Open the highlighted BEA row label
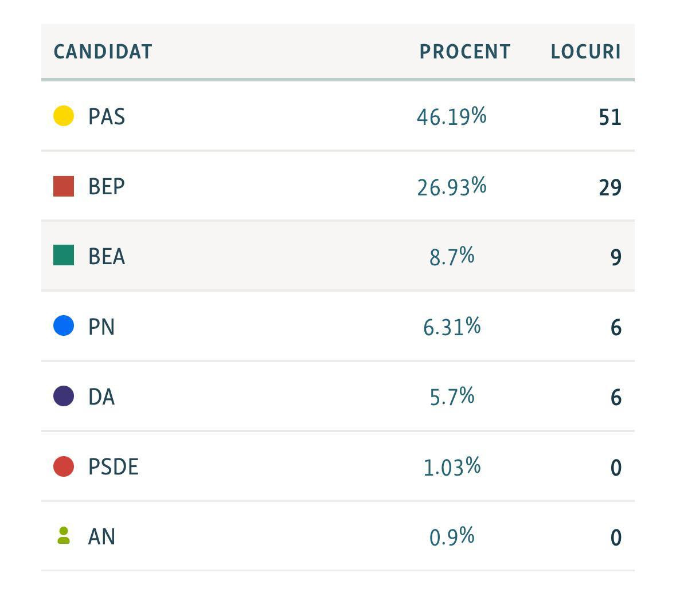 tap(107, 257)
